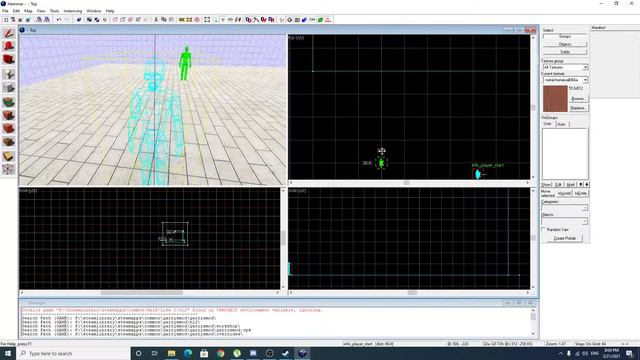Click the Create Prefab button
The height and width of the screenshot is (360, 640).
[565, 238]
